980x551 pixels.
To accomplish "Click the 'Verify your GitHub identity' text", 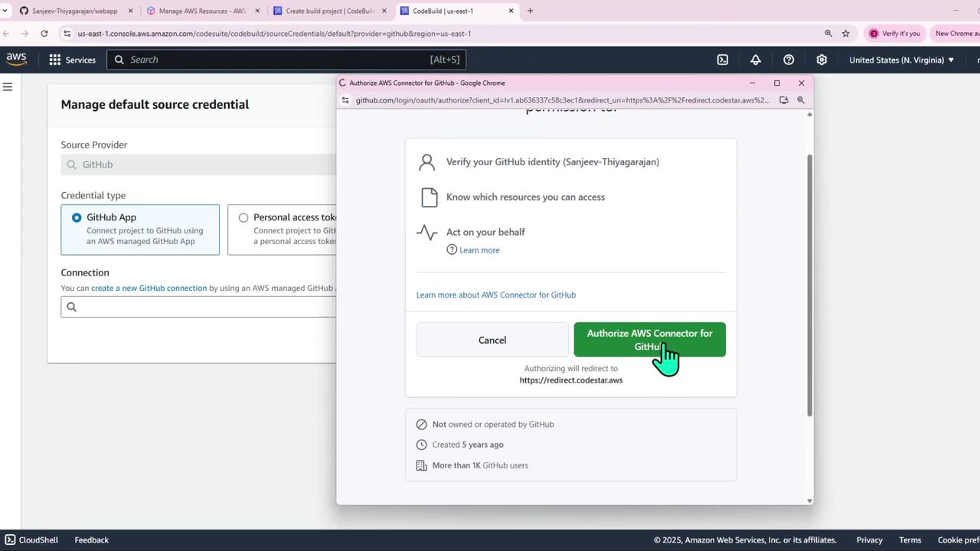I will (x=553, y=161).
